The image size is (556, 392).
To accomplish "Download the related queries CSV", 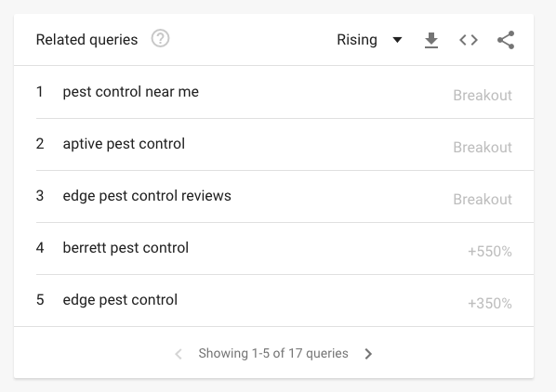I will click(x=431, y=40).
